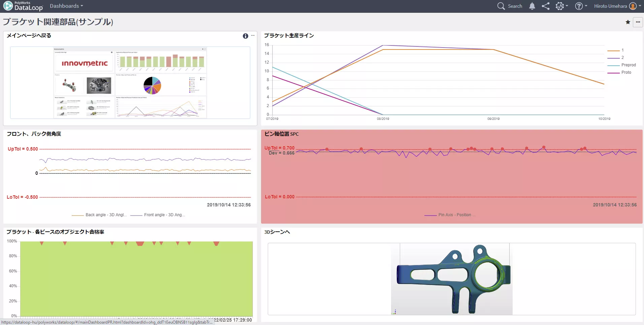Open Hiroto Umehara user account menu
Viewport: 644px width, 325px height.
point(615,6)
